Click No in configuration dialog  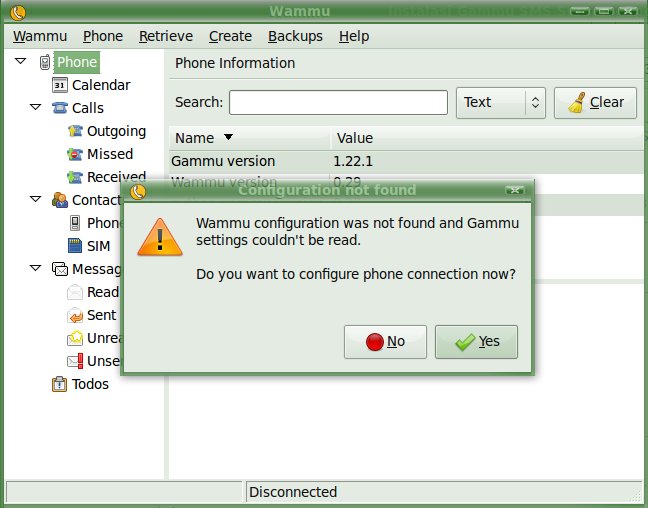click(x=385, y=342)
